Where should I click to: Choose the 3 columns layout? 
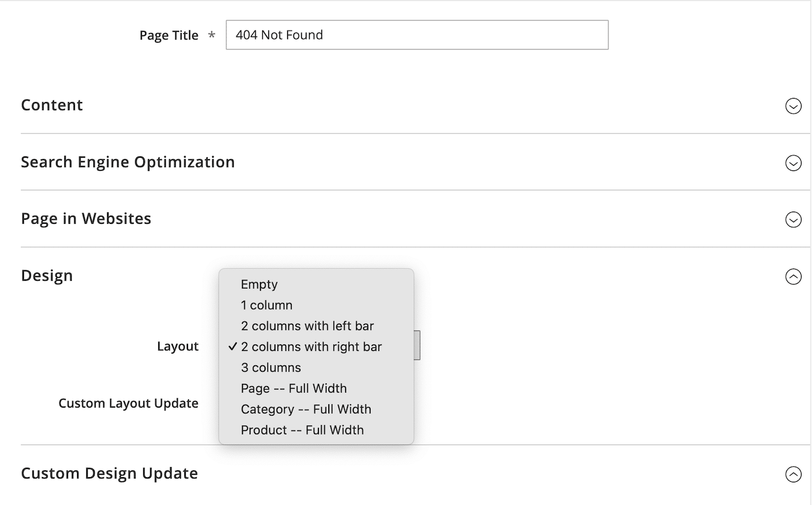coord(270,367)
